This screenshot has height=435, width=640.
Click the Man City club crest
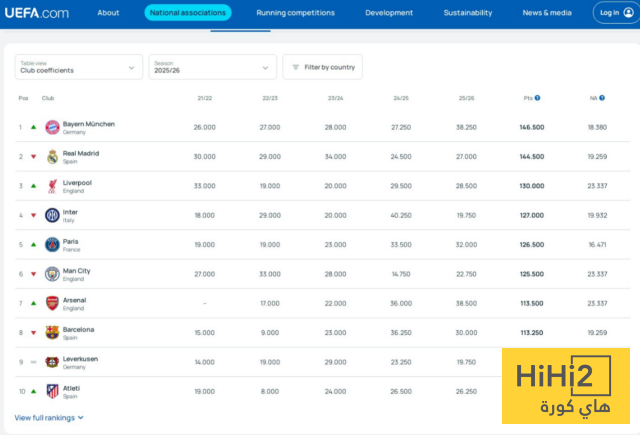[52, 274]
